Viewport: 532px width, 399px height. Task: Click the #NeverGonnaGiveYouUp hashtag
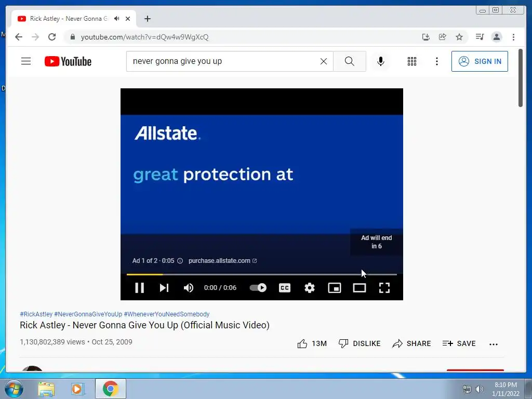click(x=88, y=314)
